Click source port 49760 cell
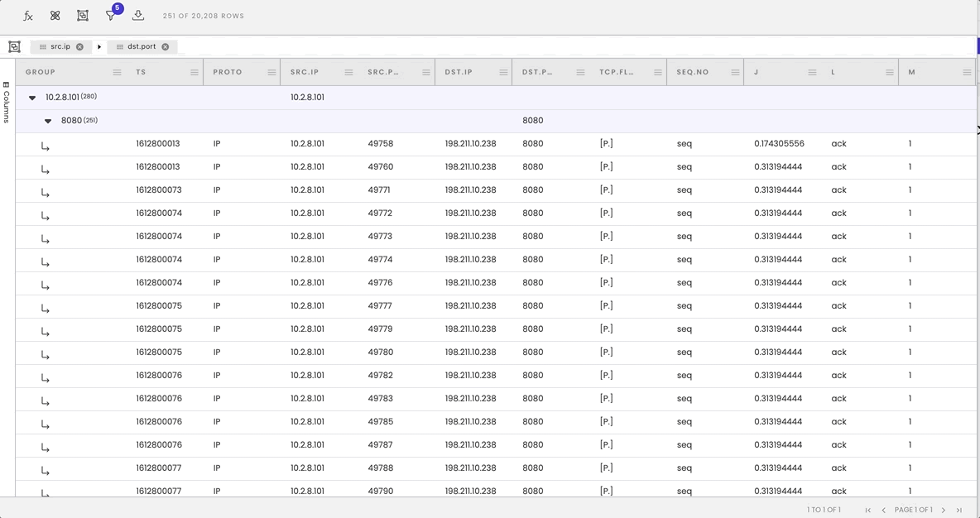This screenshot has width=980, height=518. click(381, 167)
